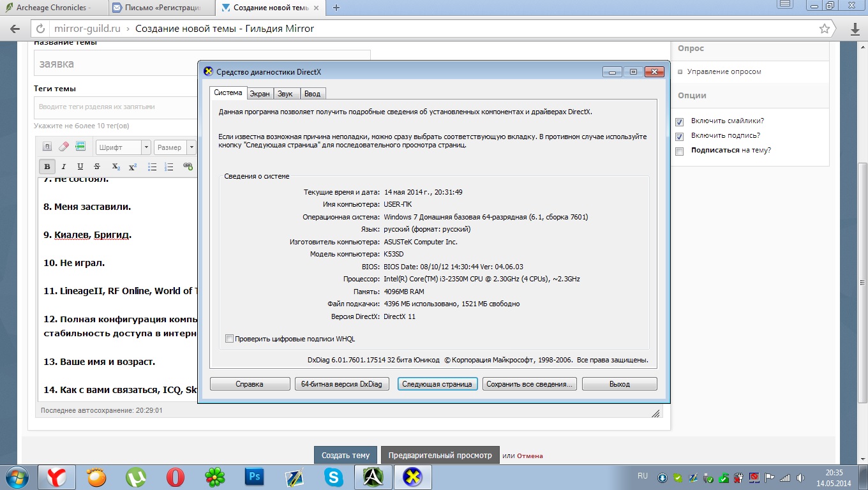The width and height of the screenshot is (868, 490).
Task: Toggle the 'Включить подпись?' checkbox
Action: 679,137
